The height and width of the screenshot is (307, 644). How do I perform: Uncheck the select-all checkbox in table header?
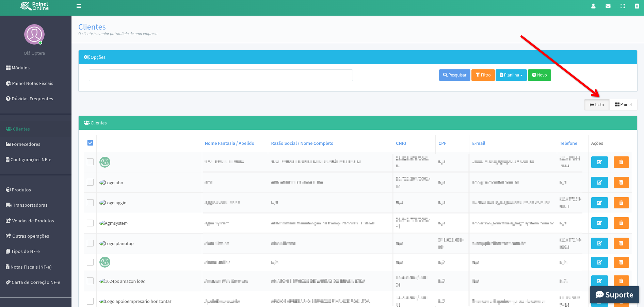pos(90,143)
